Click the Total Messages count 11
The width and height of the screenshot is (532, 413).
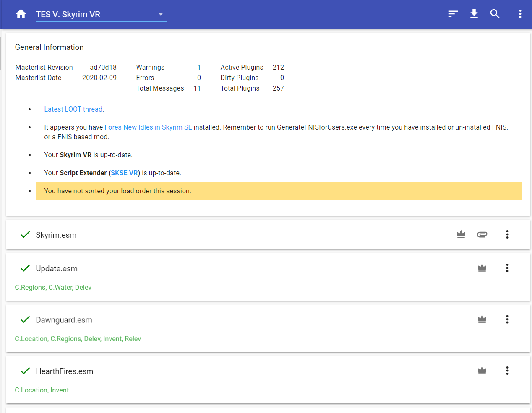(197, 88)
